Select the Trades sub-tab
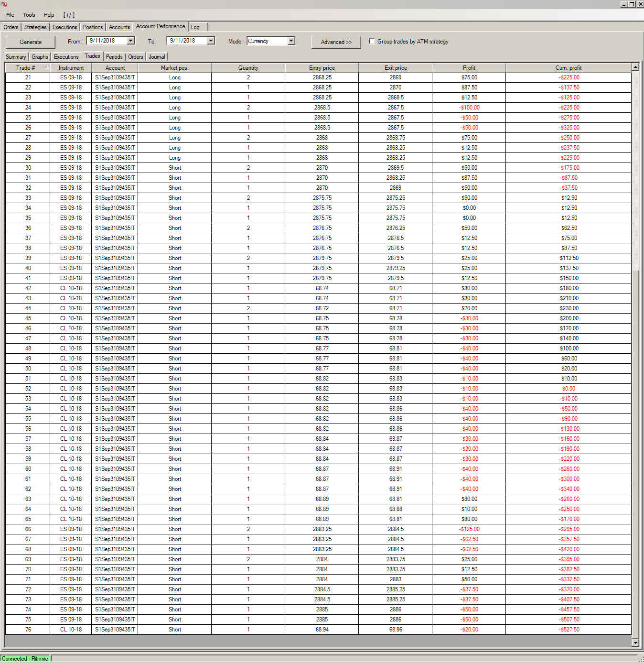644x663 pixels. 92,56
